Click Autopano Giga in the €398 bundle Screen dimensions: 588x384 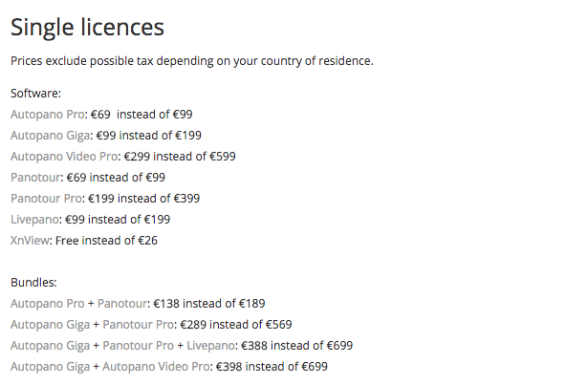point(51,367)
